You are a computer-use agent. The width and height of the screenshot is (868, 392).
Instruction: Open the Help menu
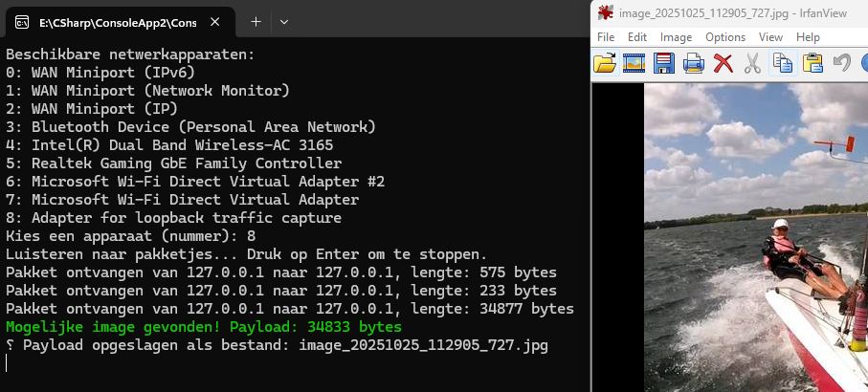pos(808,37)
